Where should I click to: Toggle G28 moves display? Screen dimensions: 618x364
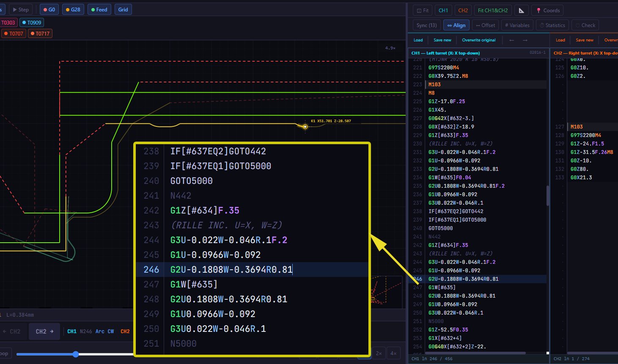pos(73,10)
